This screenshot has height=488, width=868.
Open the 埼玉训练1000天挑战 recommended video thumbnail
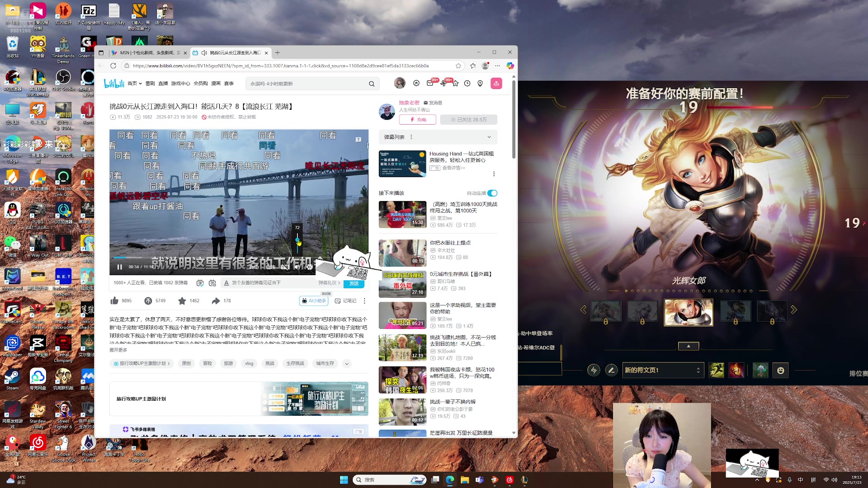(x=402, y=214)
